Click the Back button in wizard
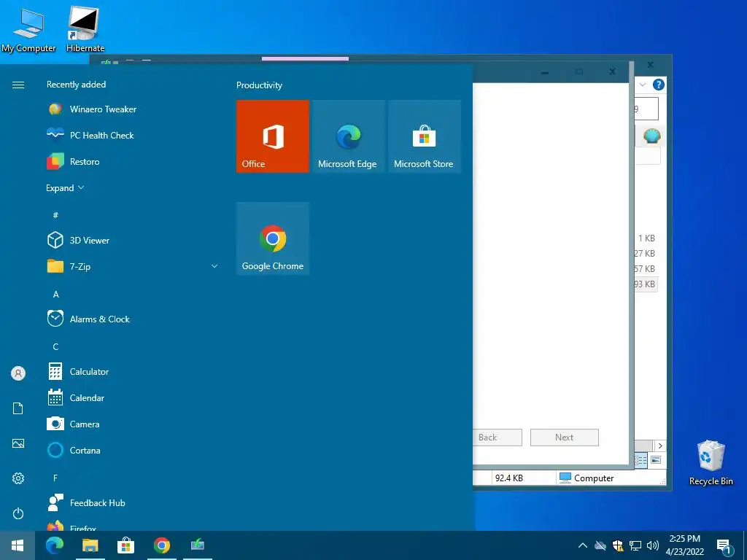Viewport: 747px width, 560px height. click(x=497, y=437)
